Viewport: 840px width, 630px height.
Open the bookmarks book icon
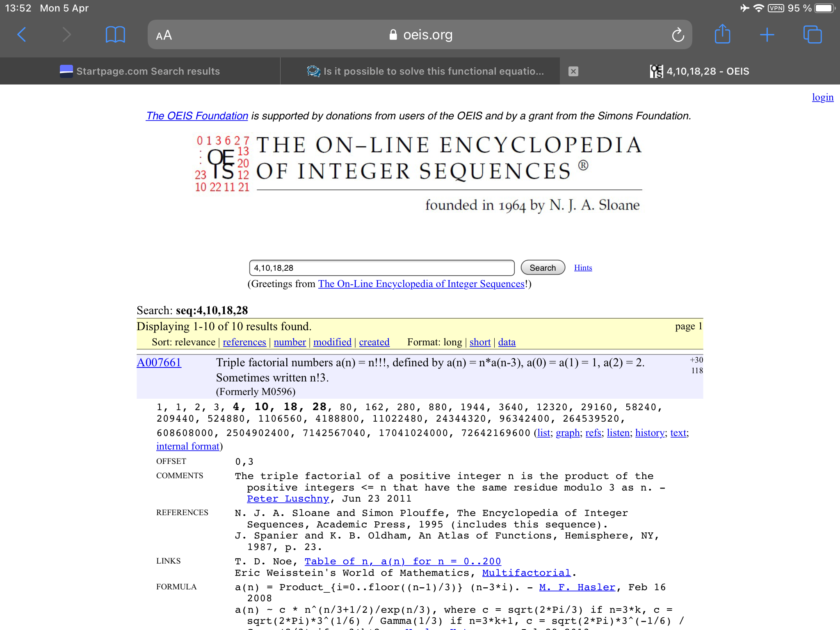tap(115, 35)
